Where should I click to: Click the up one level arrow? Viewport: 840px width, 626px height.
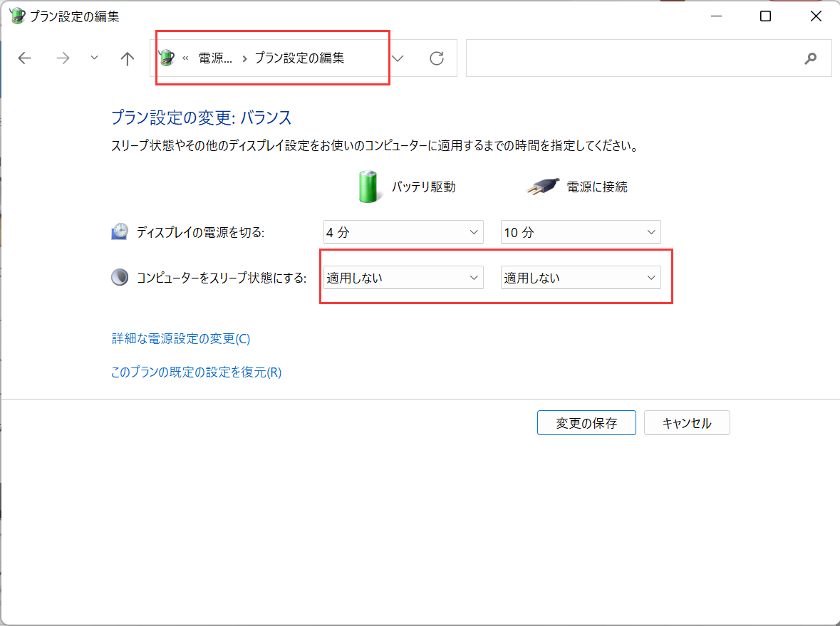coord(126,58)
